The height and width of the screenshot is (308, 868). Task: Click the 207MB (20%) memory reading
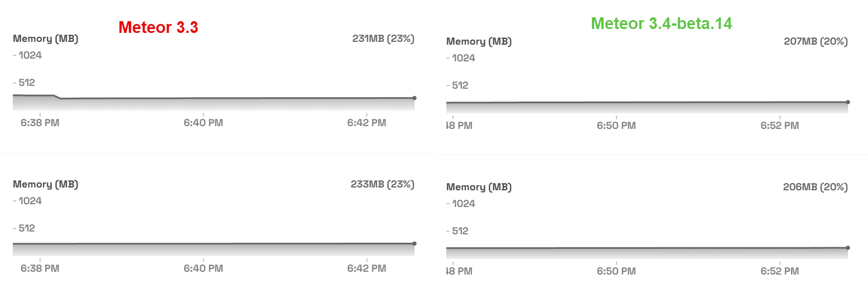pyautogui.click(x=816, y=41)
